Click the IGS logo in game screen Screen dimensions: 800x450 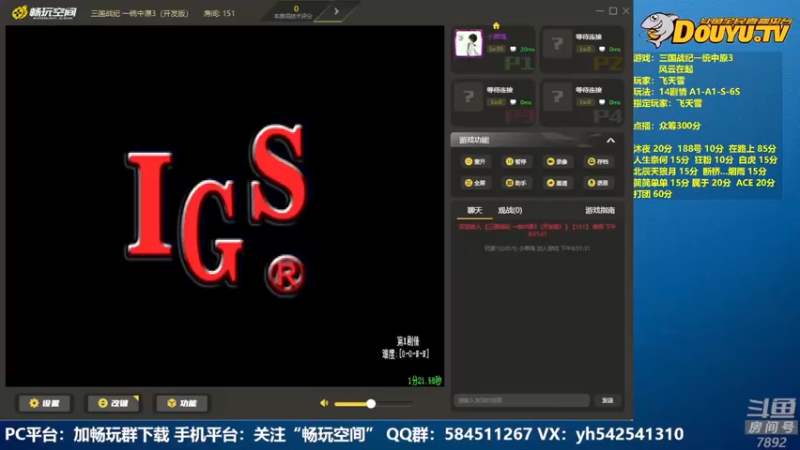click(x=216, y=209)
